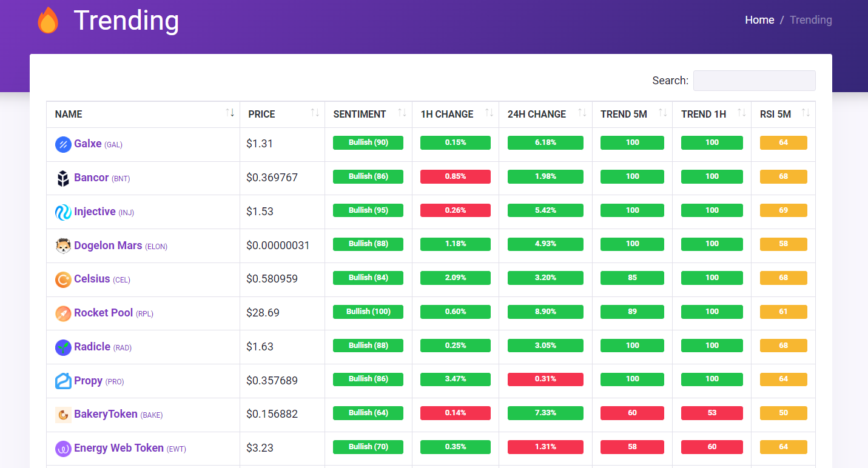Click the Rocket Pool rocket icon
Viewport: 868px width, 468px height.
[x=63, y=313]
